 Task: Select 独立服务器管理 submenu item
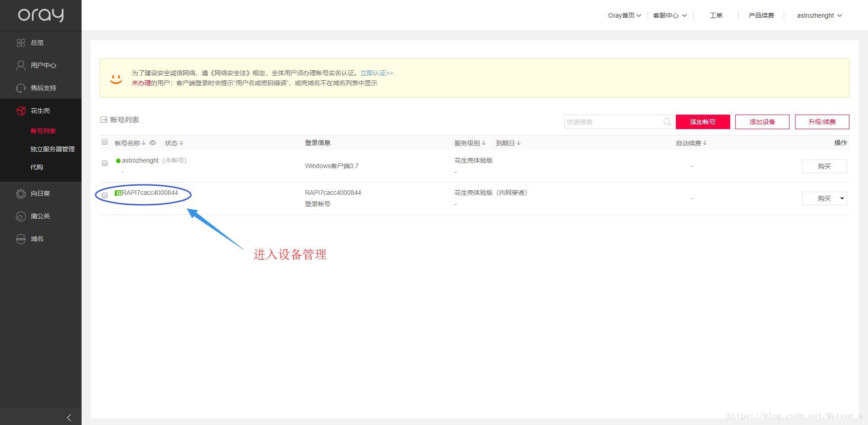pos(53,149)
